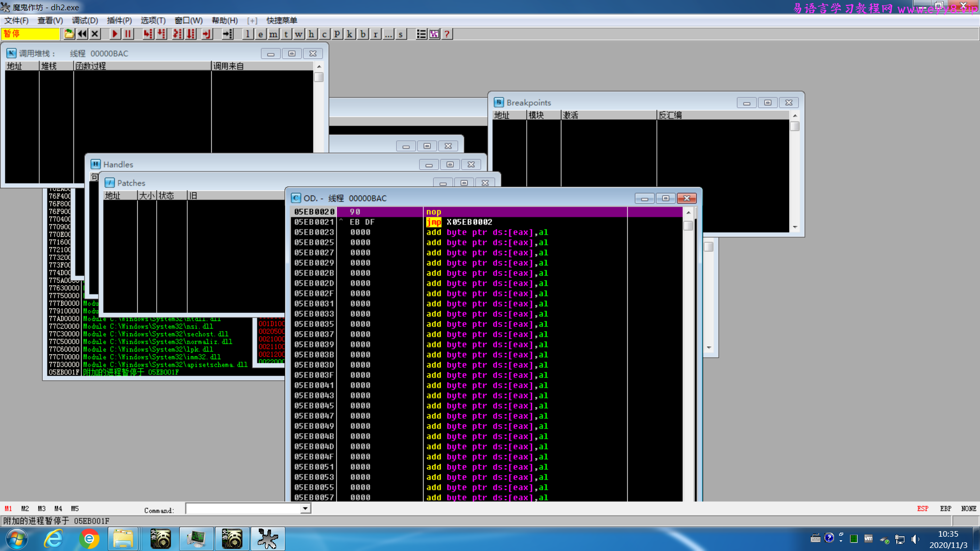Switch to memory window M5
Image resolution: width=980 pixels, height=551 pixels.
coord(75,509)
